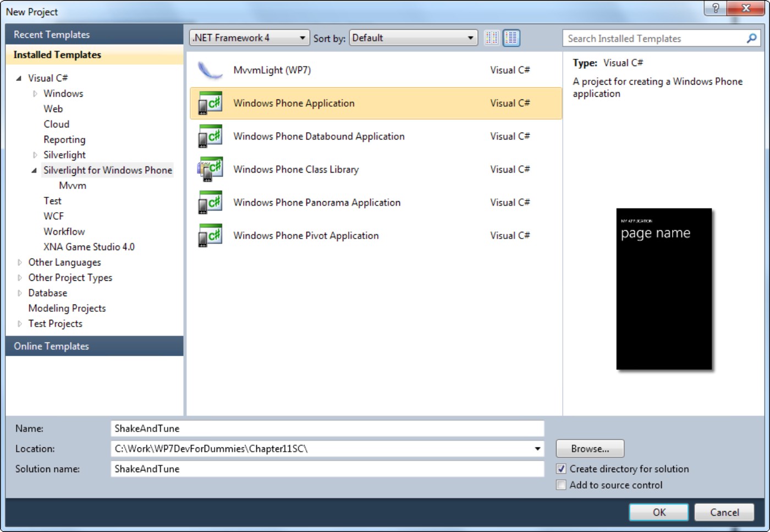This screenshot has height=532, width=770.
Task: Enable Add to source control checkbox
Action: pyautogui.click(x=561, y=485)
